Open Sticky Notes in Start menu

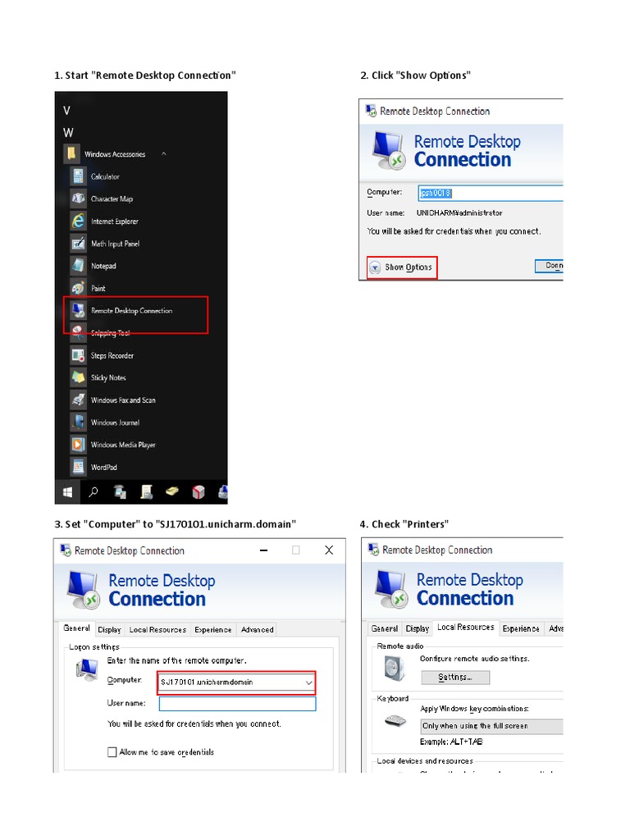coord(108,377)
